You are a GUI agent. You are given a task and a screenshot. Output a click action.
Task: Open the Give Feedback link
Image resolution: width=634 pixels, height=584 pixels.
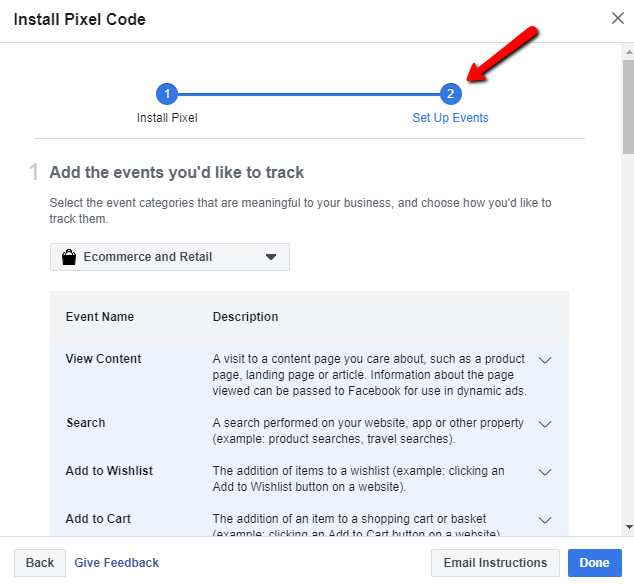(116, 563)
